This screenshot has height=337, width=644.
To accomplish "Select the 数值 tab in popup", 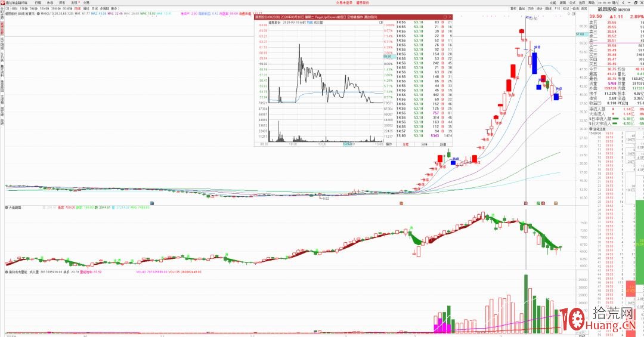I will [443, 144].
